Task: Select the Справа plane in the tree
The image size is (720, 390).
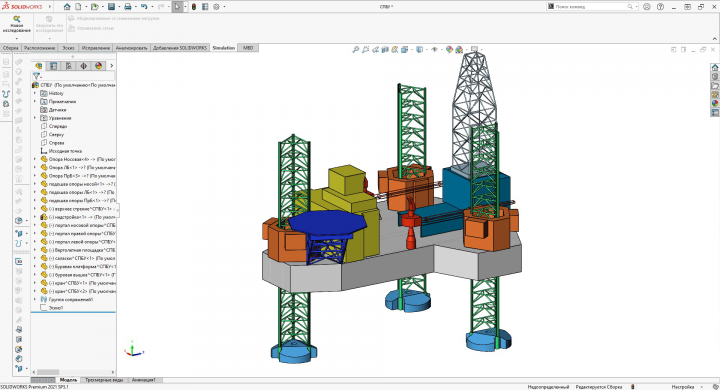Action: (56, 143)
